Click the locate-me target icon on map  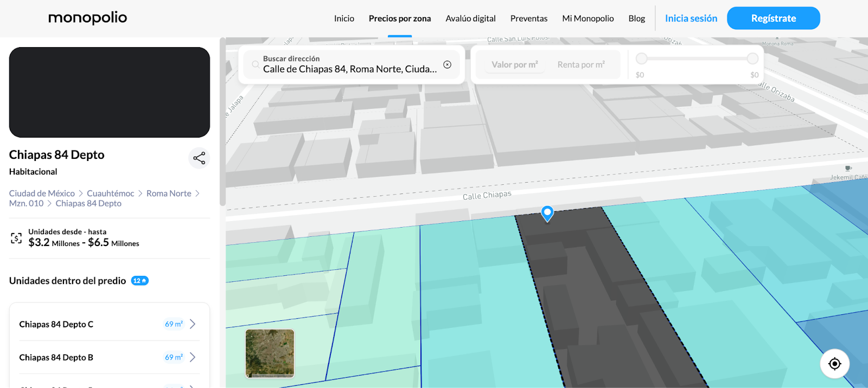834,364
